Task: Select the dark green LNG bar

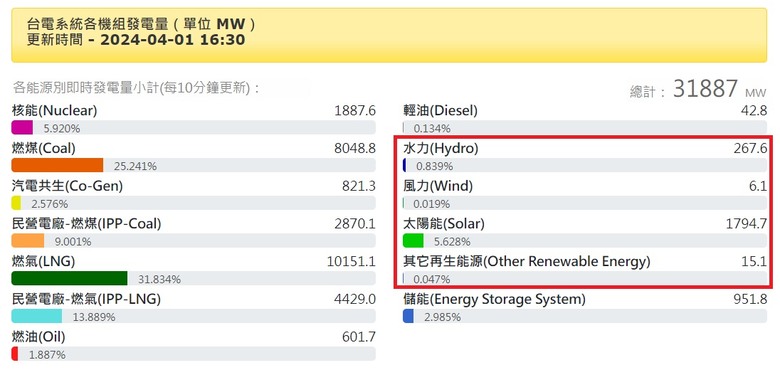Action: pyautogui.click(x=69, y=278)
